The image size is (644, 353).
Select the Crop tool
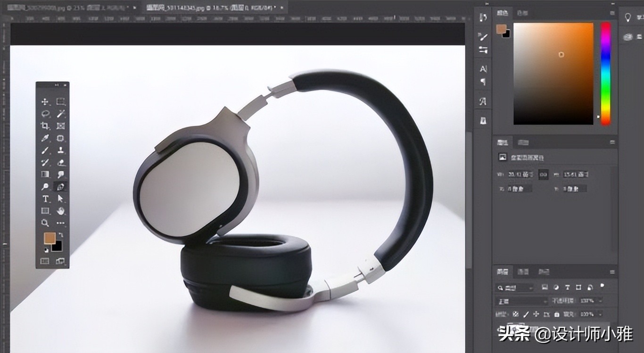click(x=45, y=126)
